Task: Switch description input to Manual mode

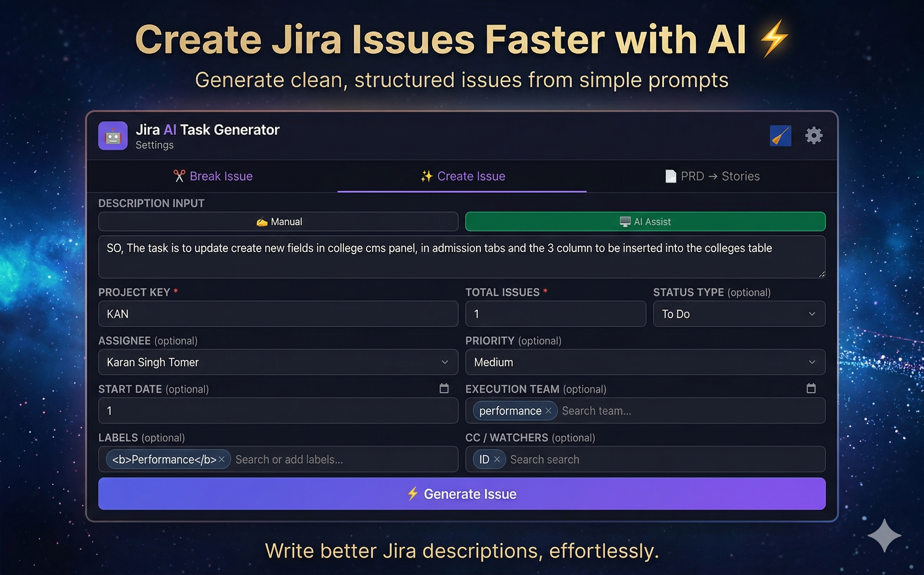Action: click(279, 221)
